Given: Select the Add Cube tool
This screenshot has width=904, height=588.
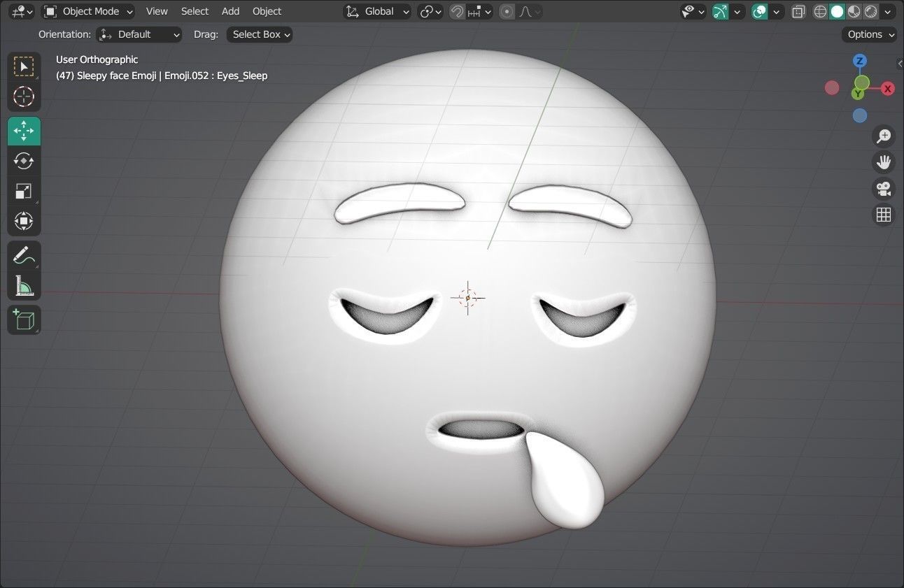Looking at the screenshot, I should pyautogui.click(x=24, y=320).
